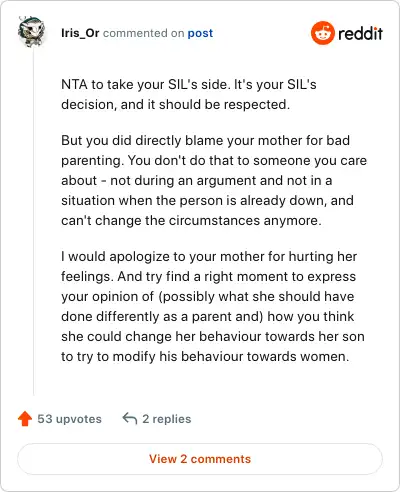Click the line 'can't change the circumstances anymore.'
This screenshot has height=492, width=400.
pyautogui.click(x=191, y=221)
